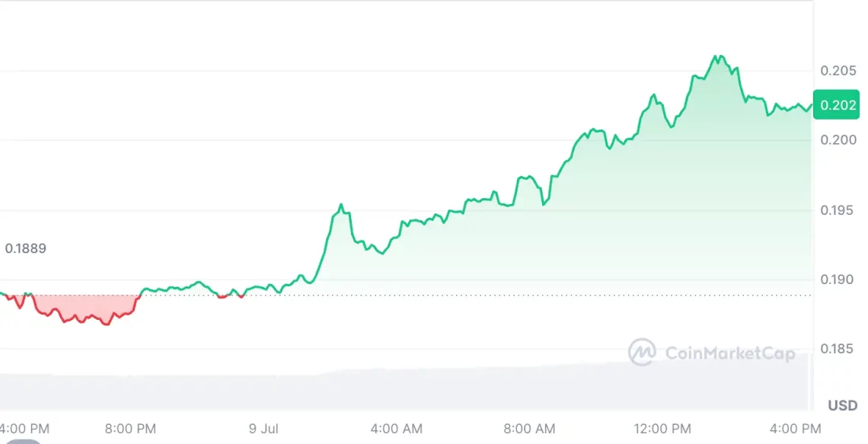Click the CoinMarketCap logo icon
Image resolution: width=868 pixels, height=444 pixels.
(x=642, y=353)
